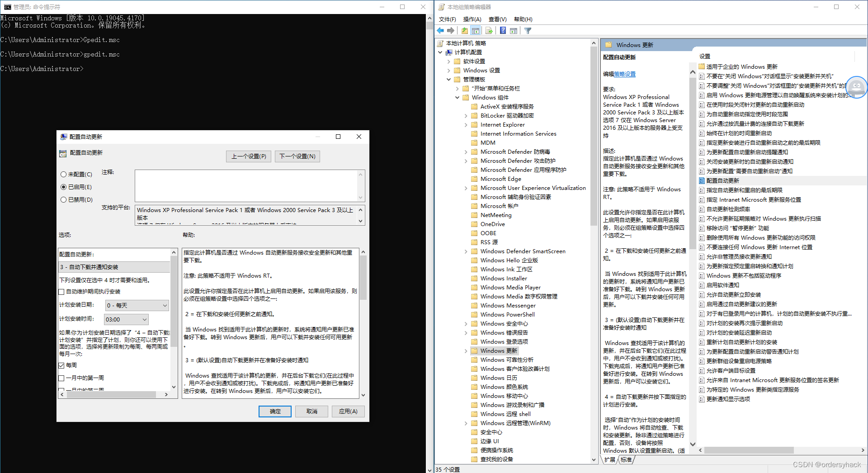This screenshot has height=473, width=868.
Task: Open the Help toolbar icon
Action: [503, 30]
